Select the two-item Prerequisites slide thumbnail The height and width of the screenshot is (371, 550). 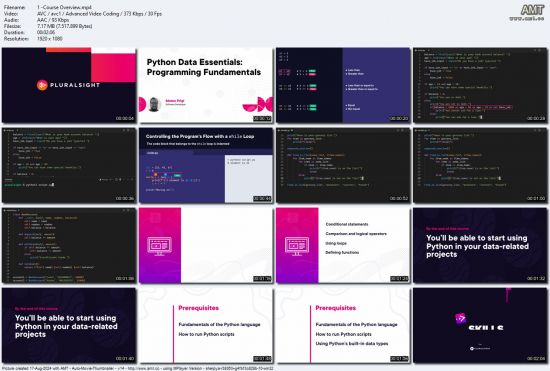coord(206,325)
